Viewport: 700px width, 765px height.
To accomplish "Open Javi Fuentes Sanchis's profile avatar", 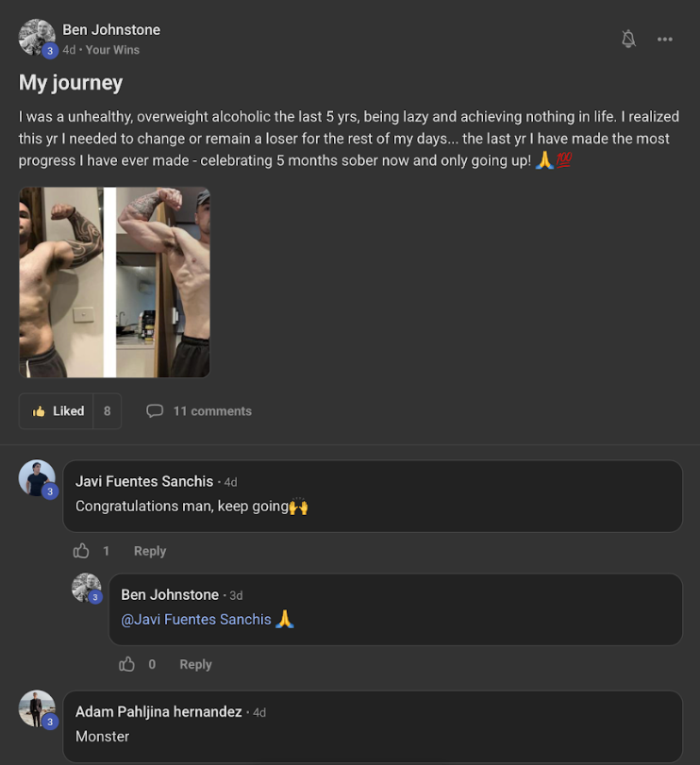I will click(37, 478).
